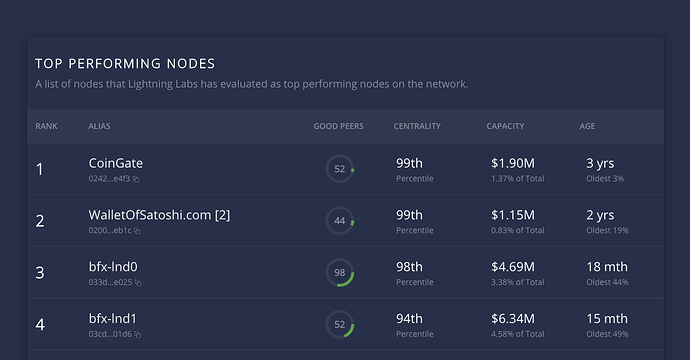
Task: Open the WalletOfSatoshi.com [2] node alias
Action: pos(159,215)
